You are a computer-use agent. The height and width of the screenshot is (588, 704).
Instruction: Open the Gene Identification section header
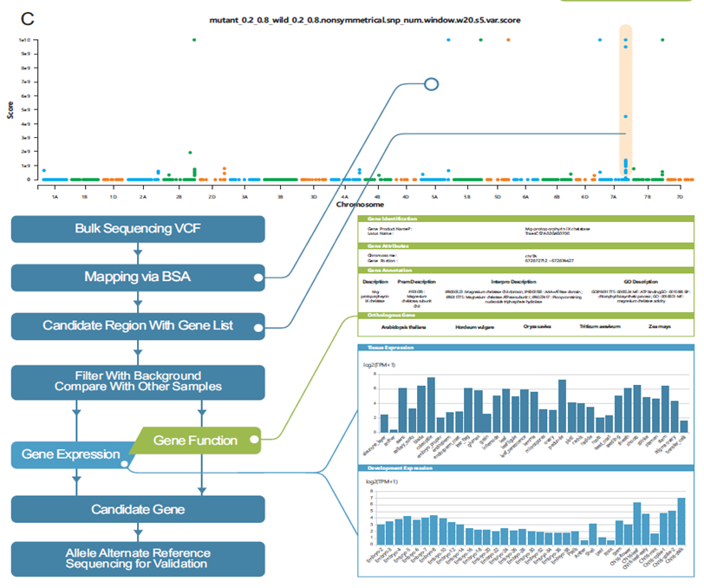(x=526, y=219)
